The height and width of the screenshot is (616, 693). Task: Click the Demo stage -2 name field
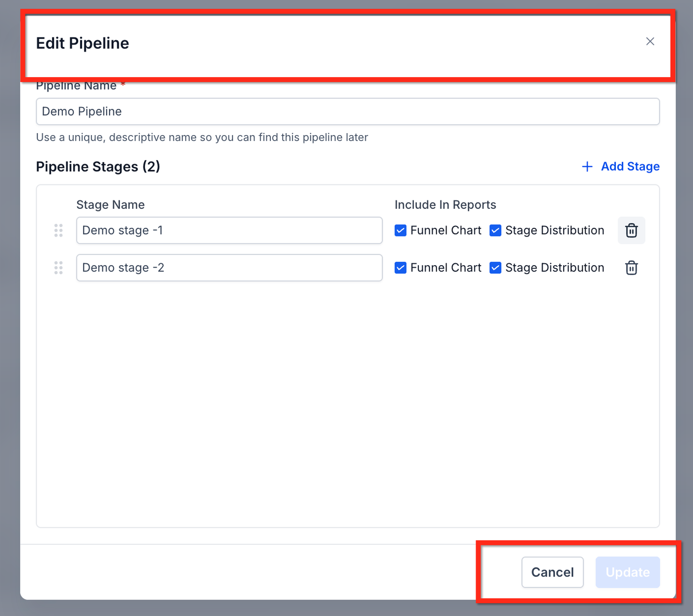(229, 268)
